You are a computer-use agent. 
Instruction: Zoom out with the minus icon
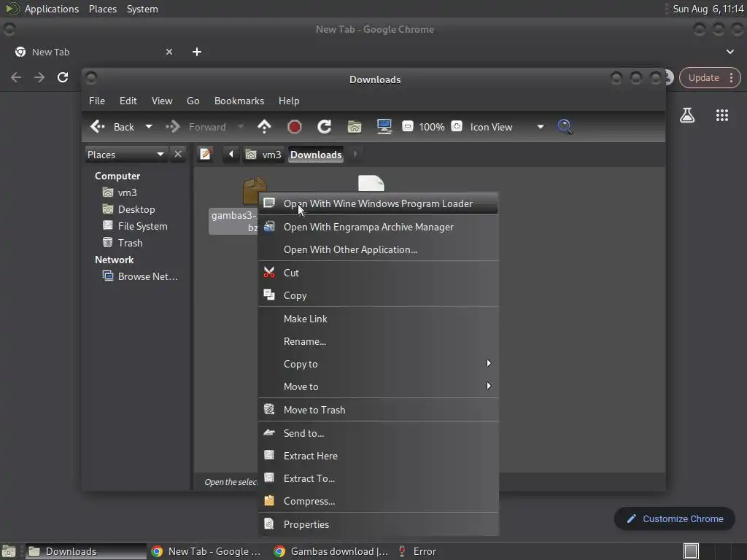pos(407,127)
